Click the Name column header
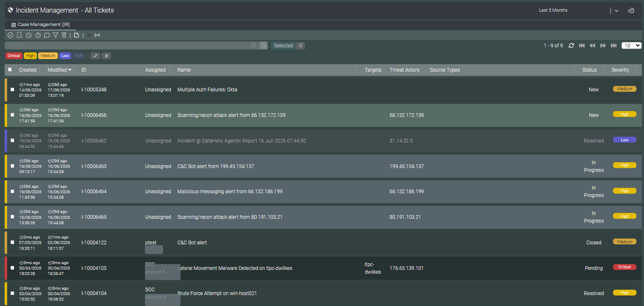The image size is (644, 306). 184,70
